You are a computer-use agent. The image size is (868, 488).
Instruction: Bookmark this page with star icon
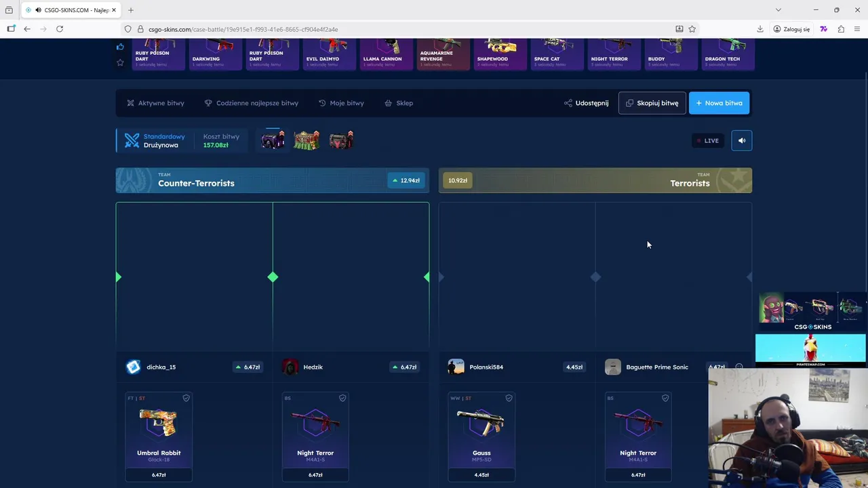[692, 29]
